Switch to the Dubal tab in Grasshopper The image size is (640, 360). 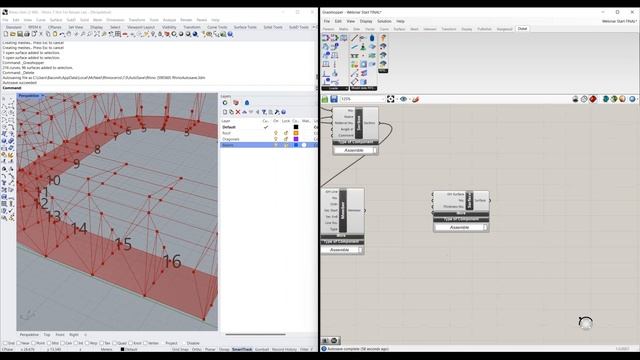tap(522, 29)
